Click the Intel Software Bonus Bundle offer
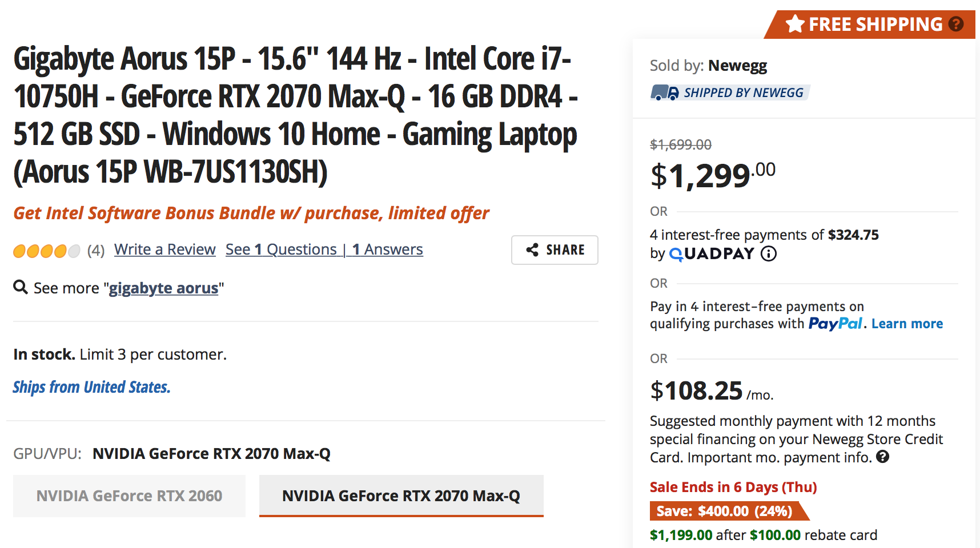This screenshot has height=548, width=980. [251, 213]
